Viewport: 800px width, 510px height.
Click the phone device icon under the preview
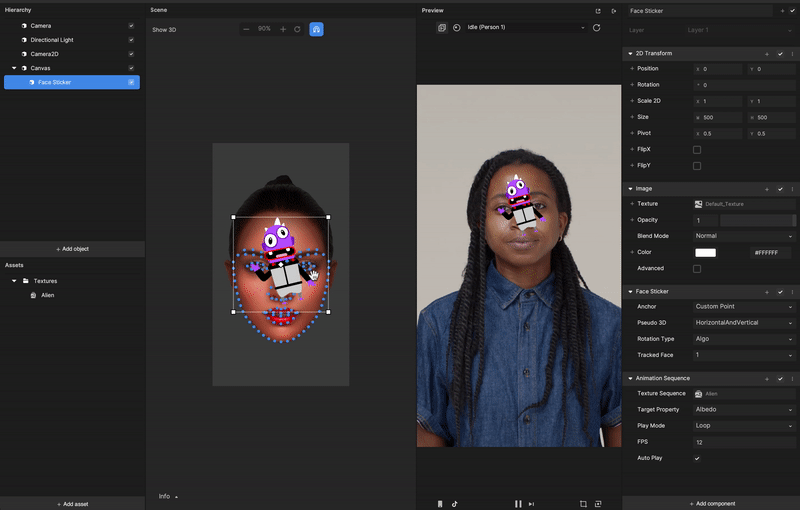pos(440,504)
